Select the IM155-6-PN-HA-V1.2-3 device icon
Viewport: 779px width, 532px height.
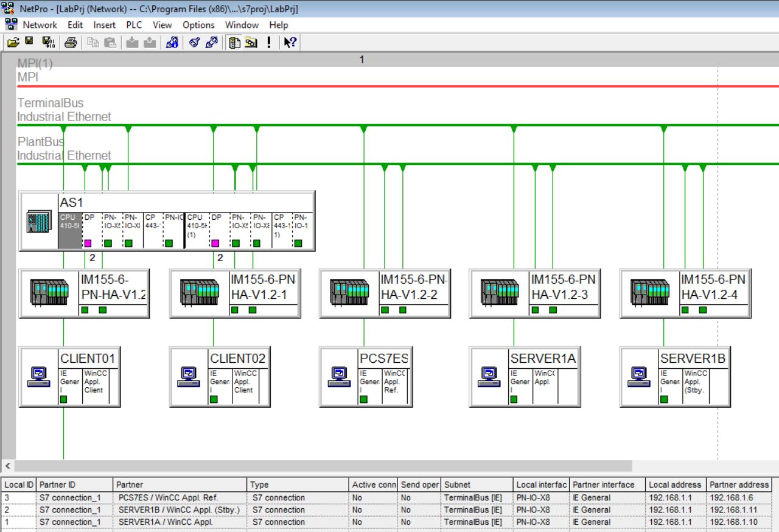[x=500, y=292]
